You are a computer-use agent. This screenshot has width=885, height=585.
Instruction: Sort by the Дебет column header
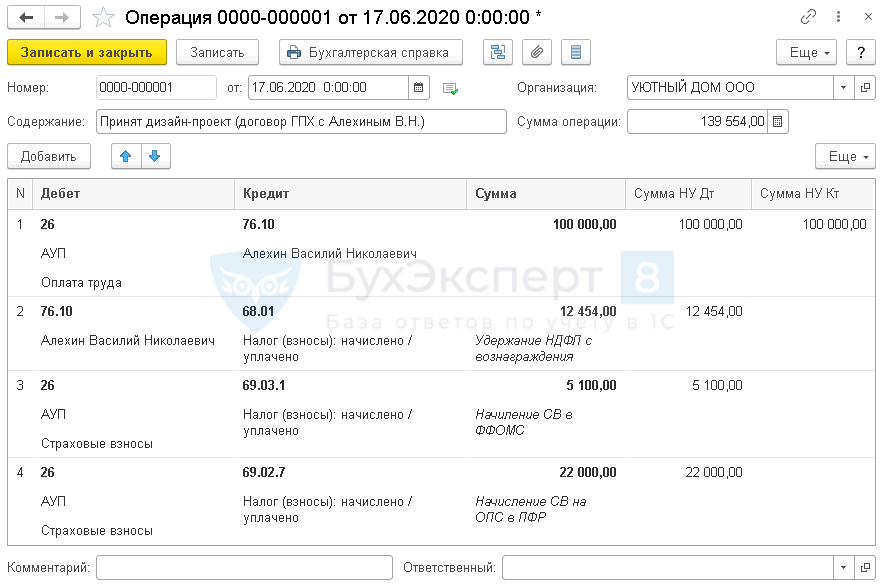pos(134,194)
